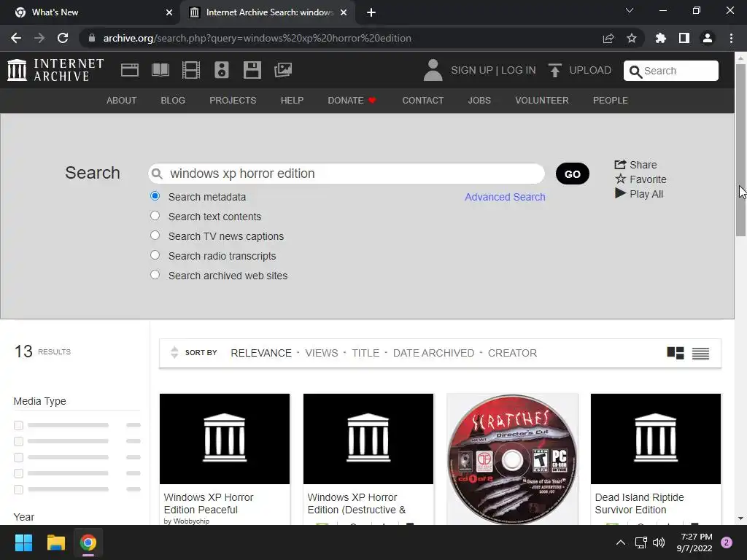Reload the page in Chrome
This screenshot has height=560, width=747.
(x=63, y=38)
